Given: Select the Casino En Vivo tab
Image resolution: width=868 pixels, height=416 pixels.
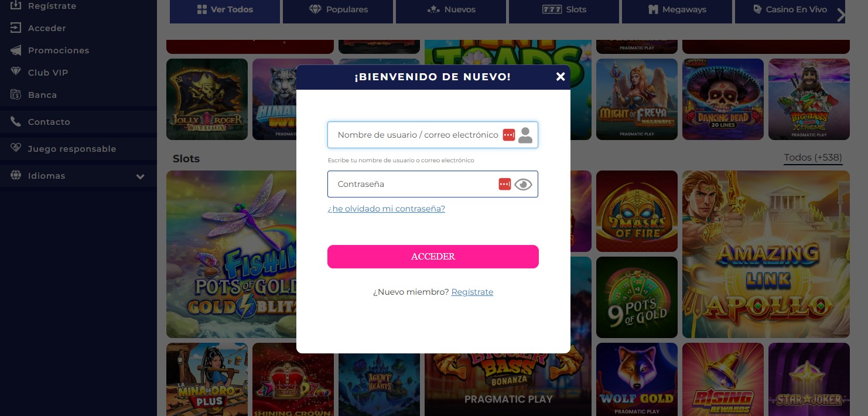Looking at the screenshot, I should (x=790, y=10).
